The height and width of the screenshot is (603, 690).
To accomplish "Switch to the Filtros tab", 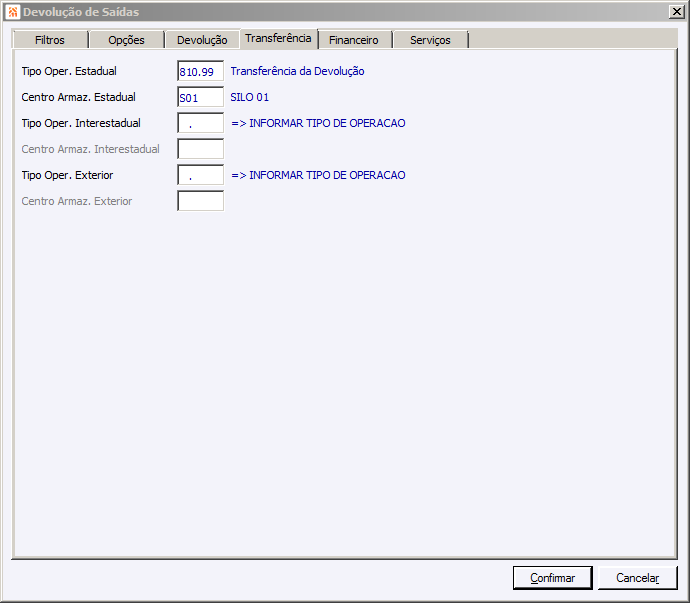I will (x=50, y=40).
